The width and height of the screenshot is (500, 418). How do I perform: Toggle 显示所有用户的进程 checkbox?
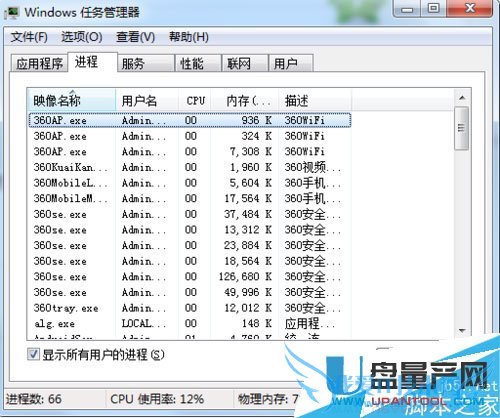tap(33, 354)
